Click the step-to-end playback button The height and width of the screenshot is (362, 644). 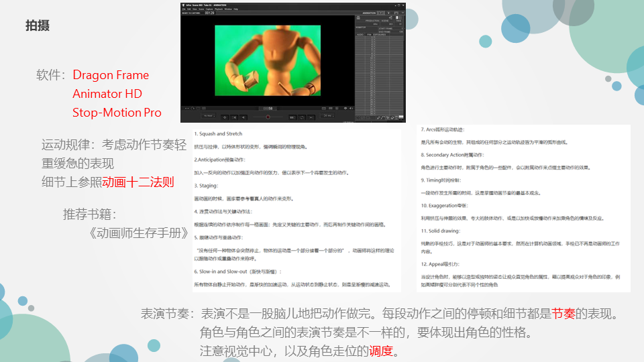click(311, 117)
